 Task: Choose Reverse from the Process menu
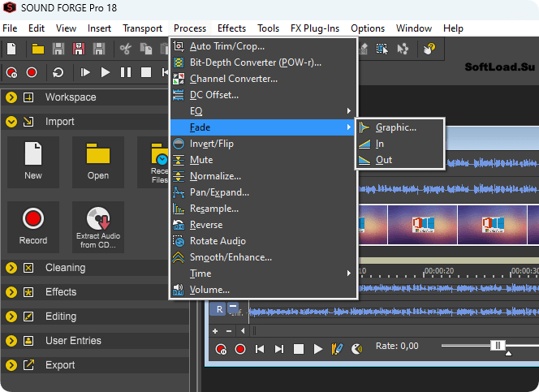point(263,225)
